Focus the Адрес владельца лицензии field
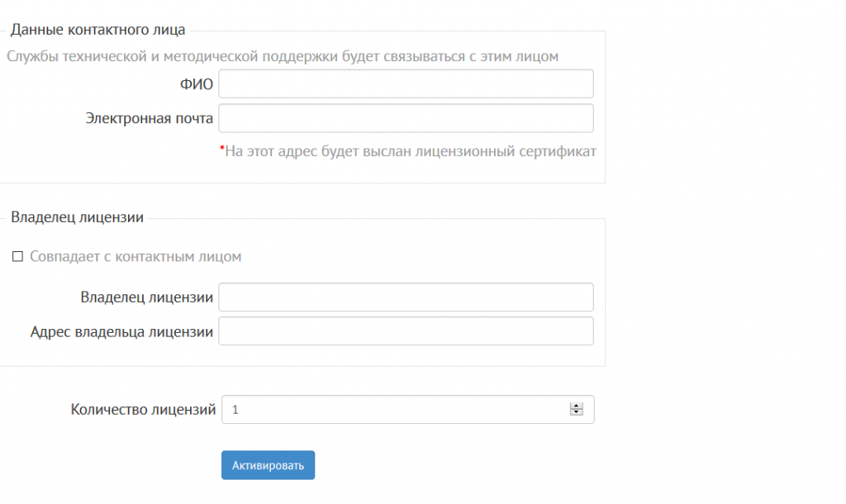Screen dimensions: 846x504 pos(406,330)
